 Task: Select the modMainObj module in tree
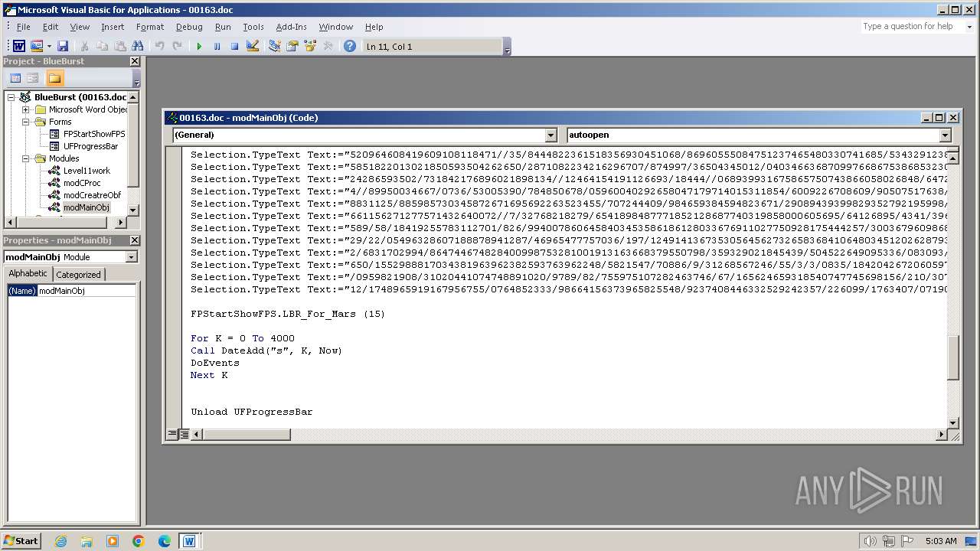point(86,207)
